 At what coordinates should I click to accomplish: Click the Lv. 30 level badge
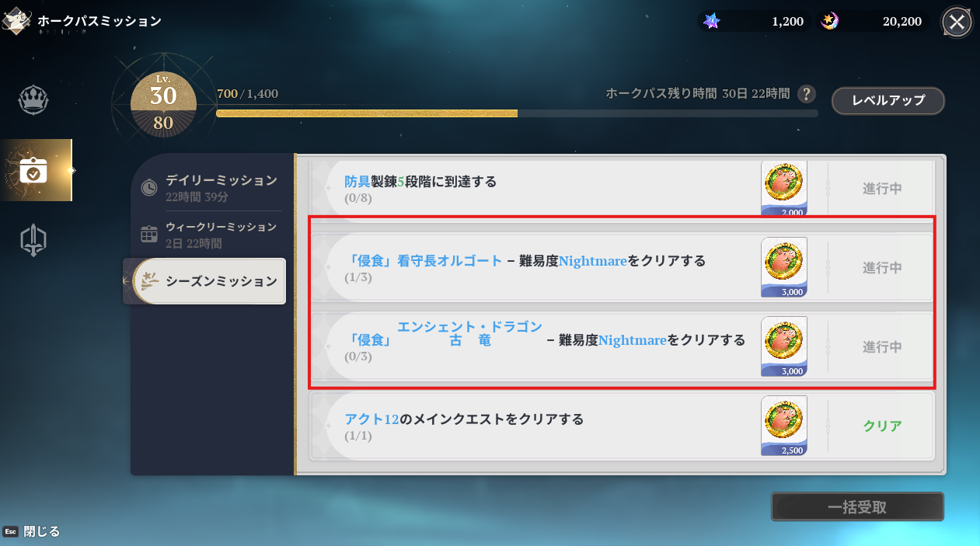[163, 101]
